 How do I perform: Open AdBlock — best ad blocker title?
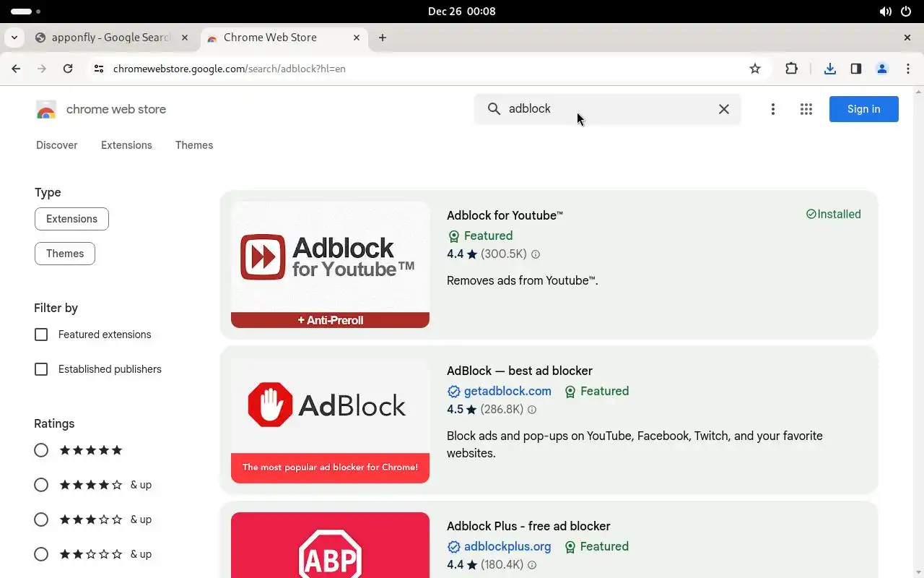(520, 371)
